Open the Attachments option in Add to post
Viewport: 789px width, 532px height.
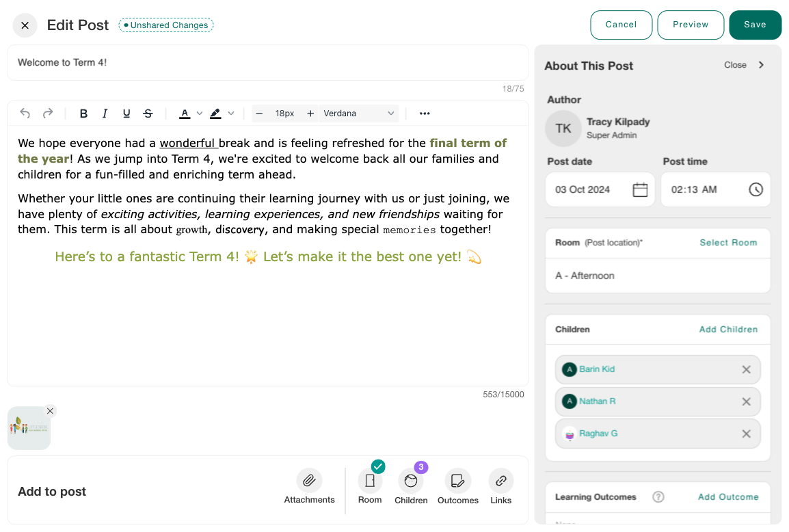click(309, 481)
